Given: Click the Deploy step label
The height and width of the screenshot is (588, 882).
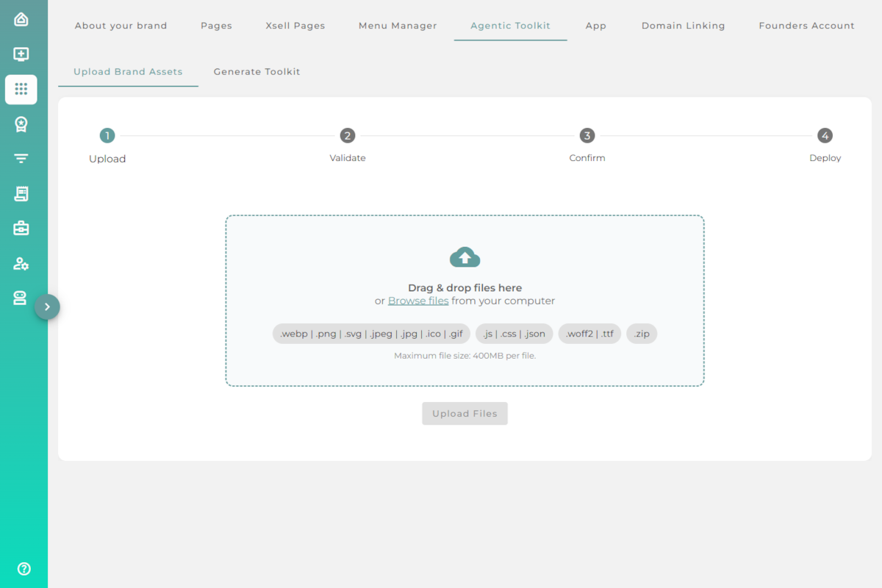Looking at the screenshot, I should click(x=825, y=158).
